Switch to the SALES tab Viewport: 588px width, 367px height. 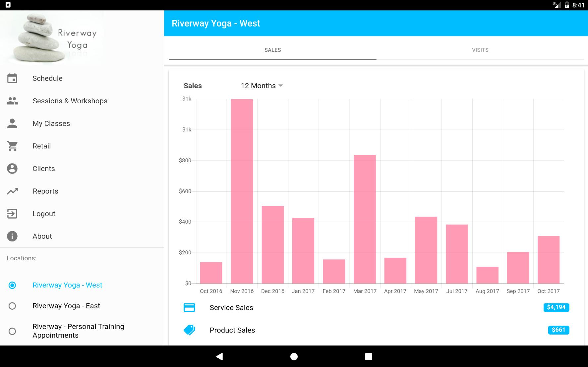[272, 50]
